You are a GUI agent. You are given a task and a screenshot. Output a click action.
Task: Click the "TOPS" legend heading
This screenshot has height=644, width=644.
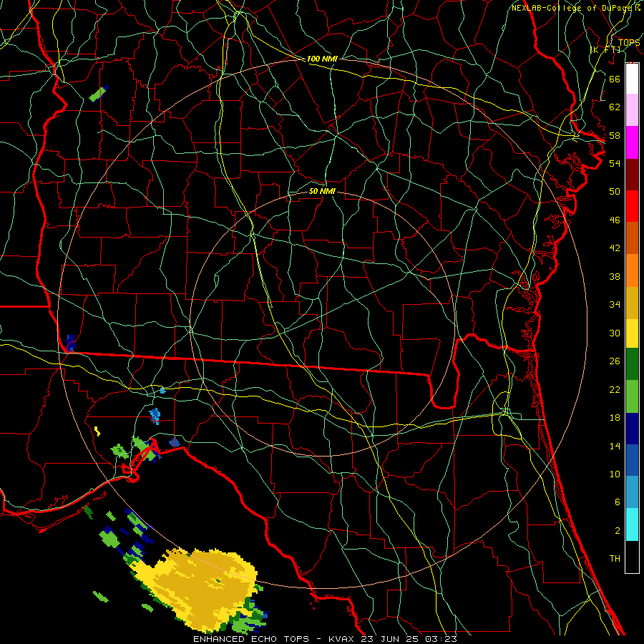tap(629, 42)
